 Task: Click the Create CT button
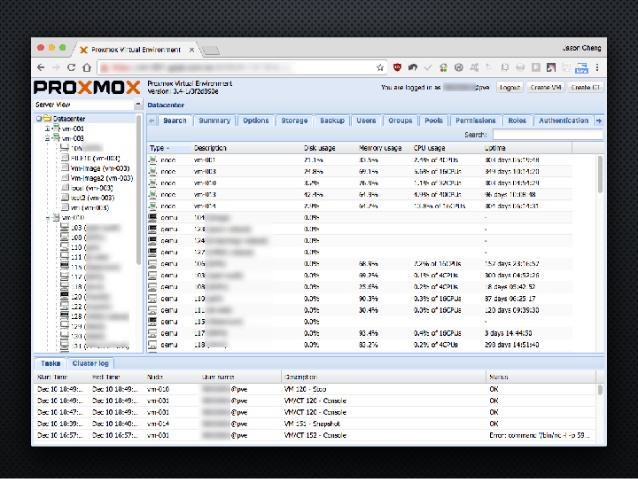[585, 87]
